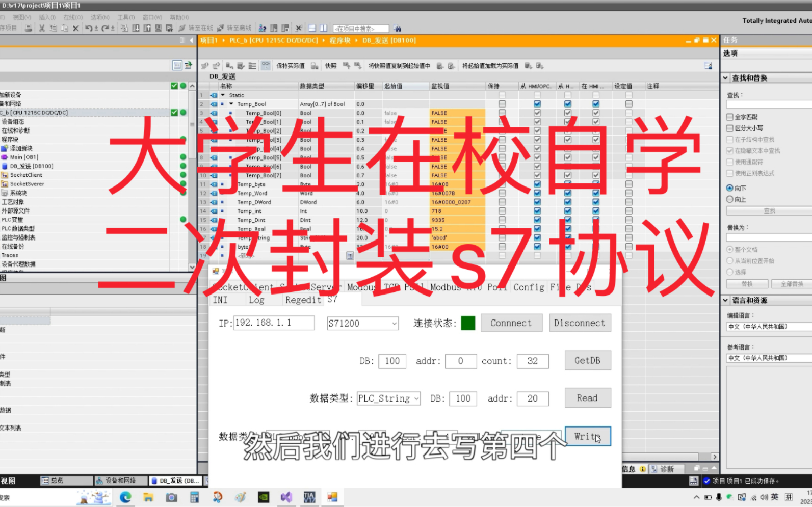This screenshot has width=812, height=507.
Task: Click the accessible devices icon
Action: (263, 29)
